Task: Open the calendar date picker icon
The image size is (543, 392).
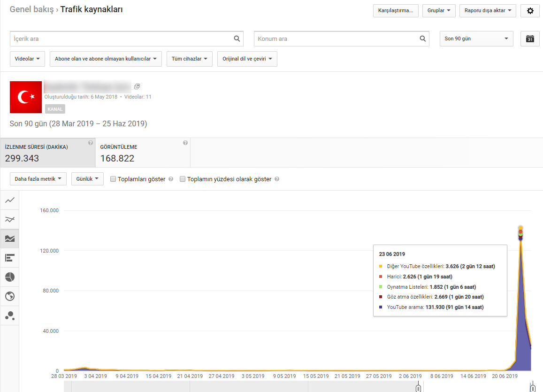Action: coord(530,39)
